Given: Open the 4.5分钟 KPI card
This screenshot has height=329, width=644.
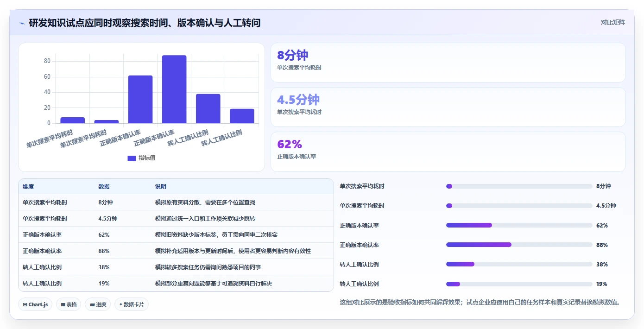Looking at the screenshot, I should pos(448,107).
